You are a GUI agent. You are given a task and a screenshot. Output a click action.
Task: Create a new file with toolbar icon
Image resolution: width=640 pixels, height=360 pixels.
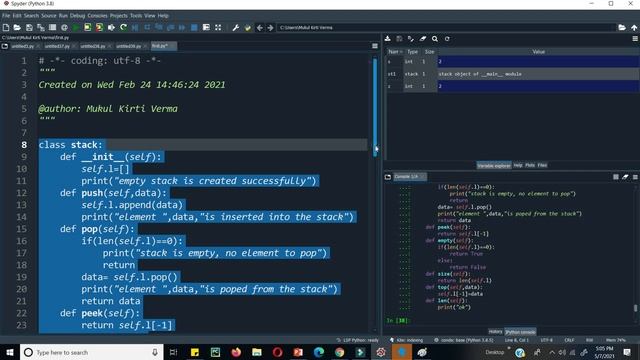pyautogui.click(x=6, y=27)
